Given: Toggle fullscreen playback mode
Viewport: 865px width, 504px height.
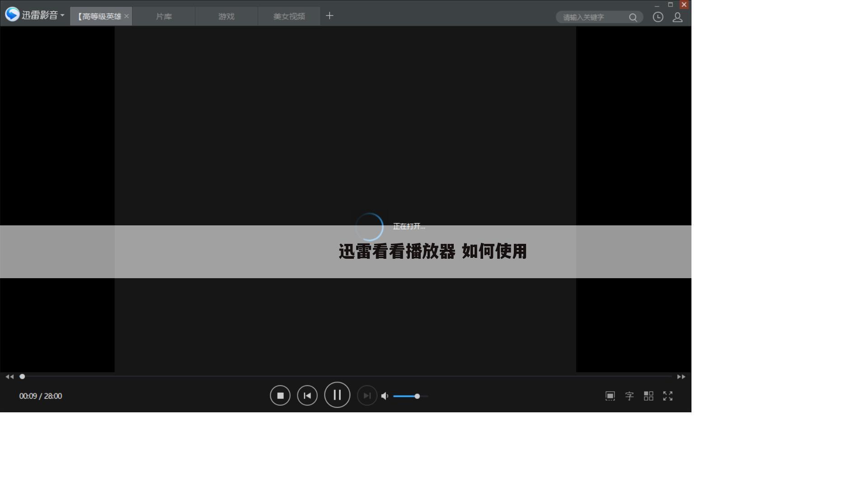Looking at the screenshot, I should coord(668,396).
